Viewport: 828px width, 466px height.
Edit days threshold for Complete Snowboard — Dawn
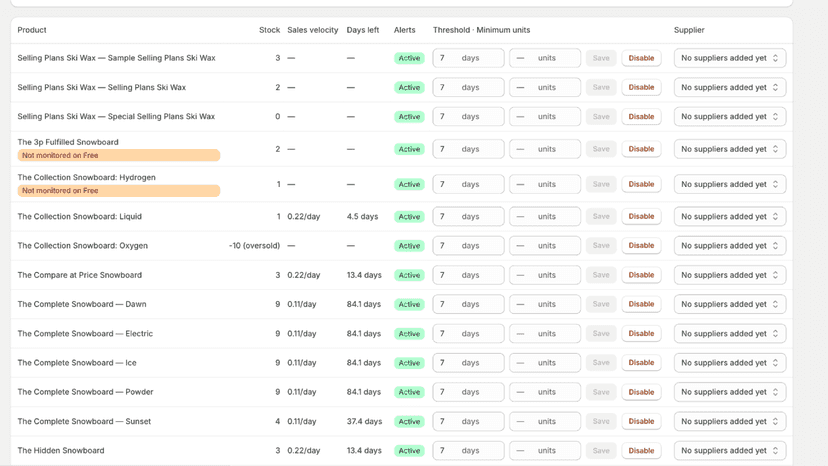pos(468,304)
